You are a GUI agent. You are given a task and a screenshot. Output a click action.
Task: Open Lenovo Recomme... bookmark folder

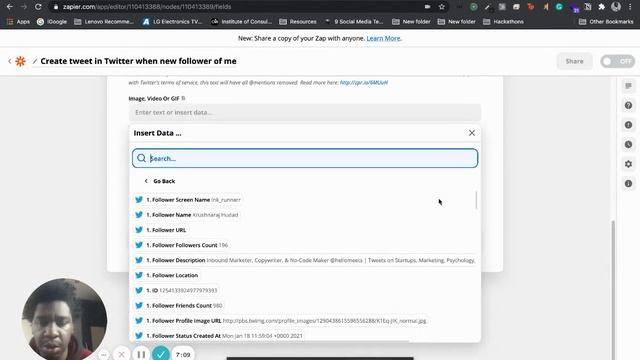pos(104,22)
